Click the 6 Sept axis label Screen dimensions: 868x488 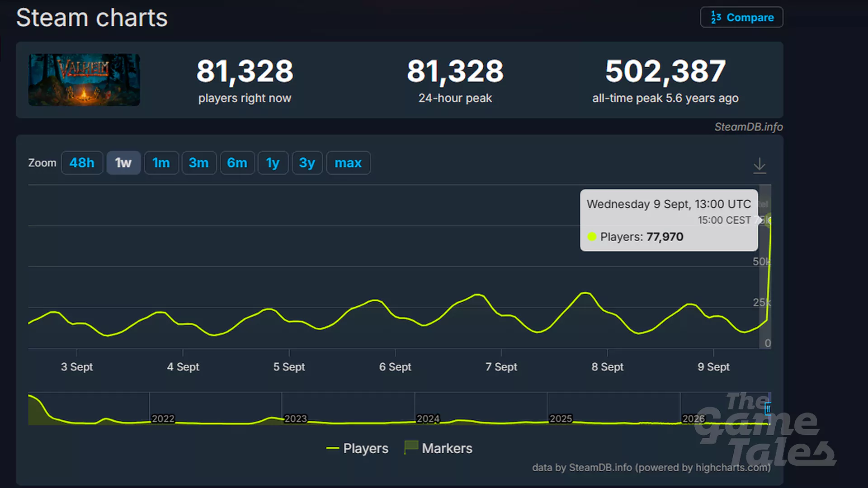pos(395,367)
